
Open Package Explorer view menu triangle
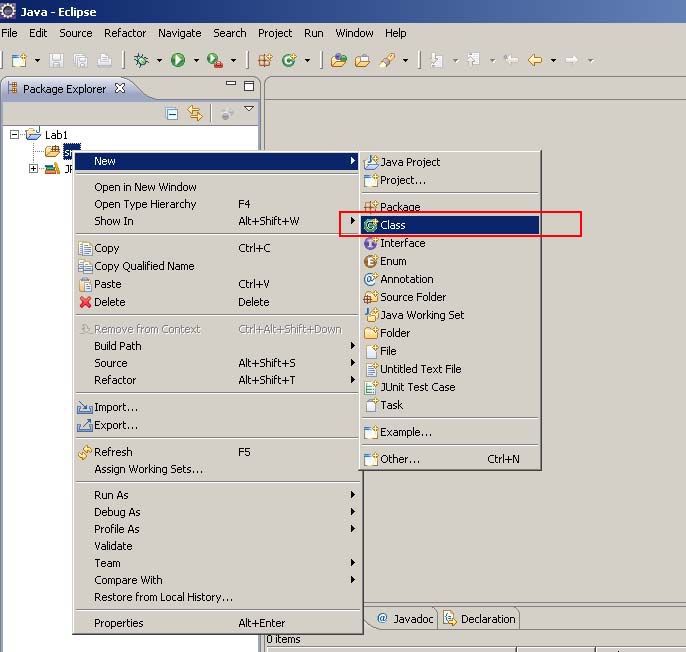click(249, 108)
